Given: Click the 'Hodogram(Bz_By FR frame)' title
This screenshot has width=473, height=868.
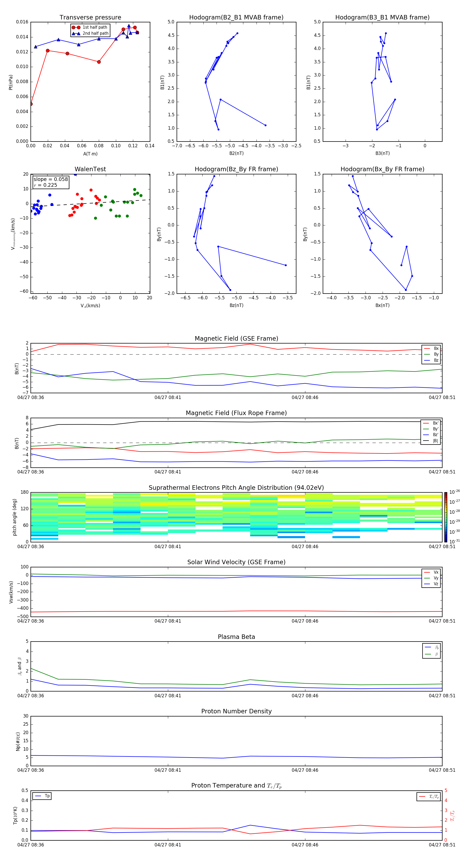Looking at the screenshot, I should pyautogui.click(x=236, y=169).
